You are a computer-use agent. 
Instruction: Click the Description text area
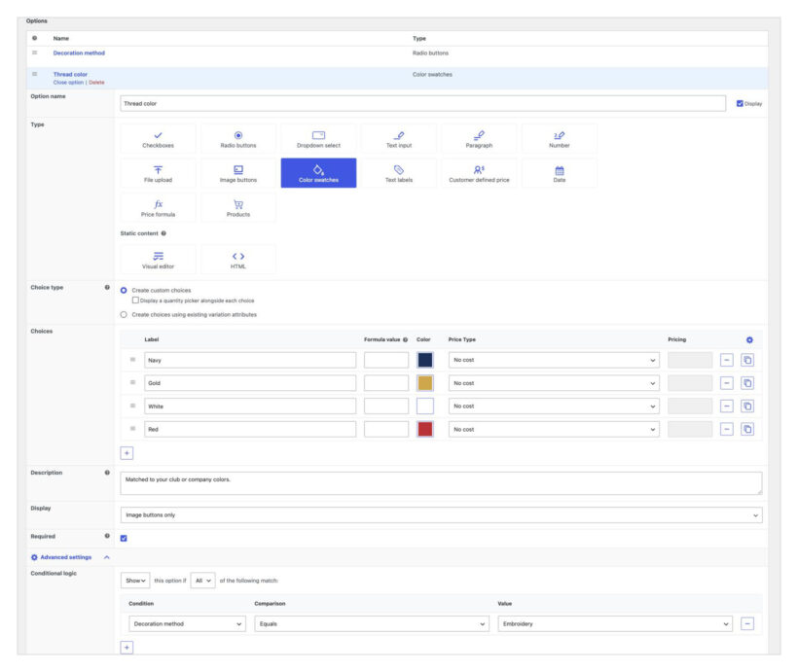(x=441, y=482)
